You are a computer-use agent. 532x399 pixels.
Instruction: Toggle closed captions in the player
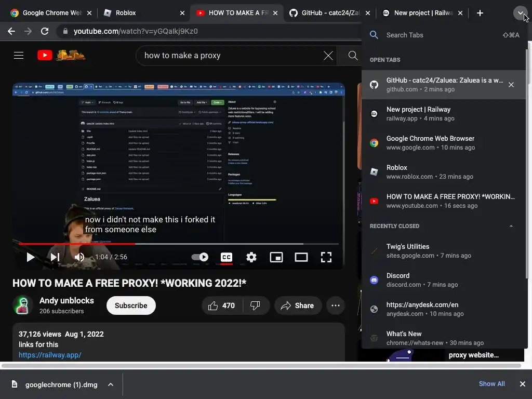pyautogui.click(x=227, y=257)
